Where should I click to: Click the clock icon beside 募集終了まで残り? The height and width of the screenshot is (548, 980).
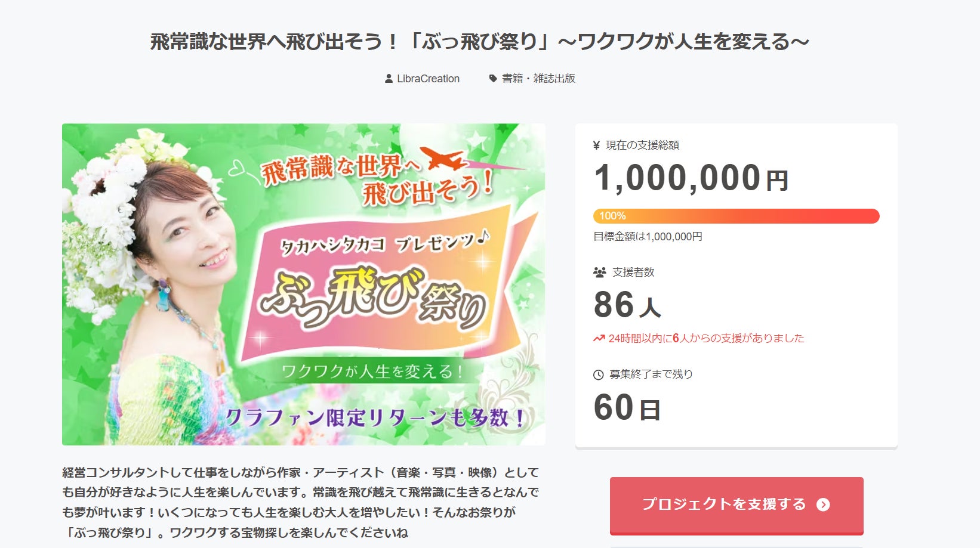(598, 375)
